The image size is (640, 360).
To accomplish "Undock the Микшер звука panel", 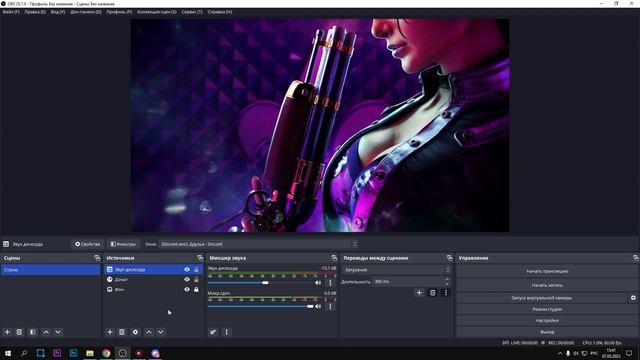I will click(334, 258).
